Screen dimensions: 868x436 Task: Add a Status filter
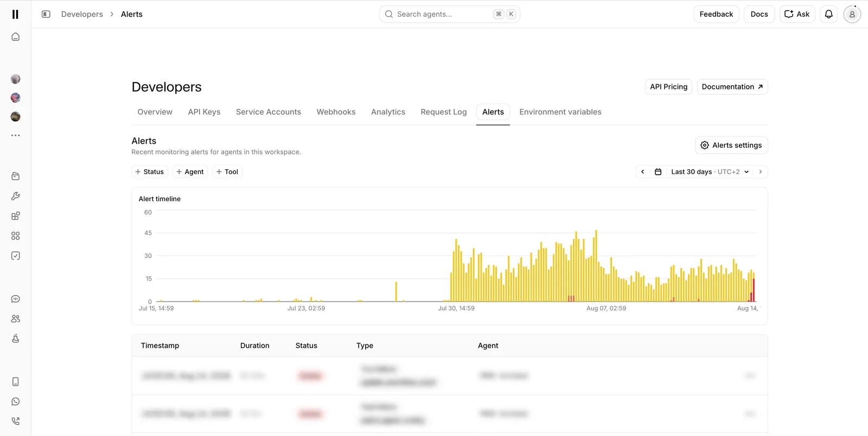[x=150, y=172]
